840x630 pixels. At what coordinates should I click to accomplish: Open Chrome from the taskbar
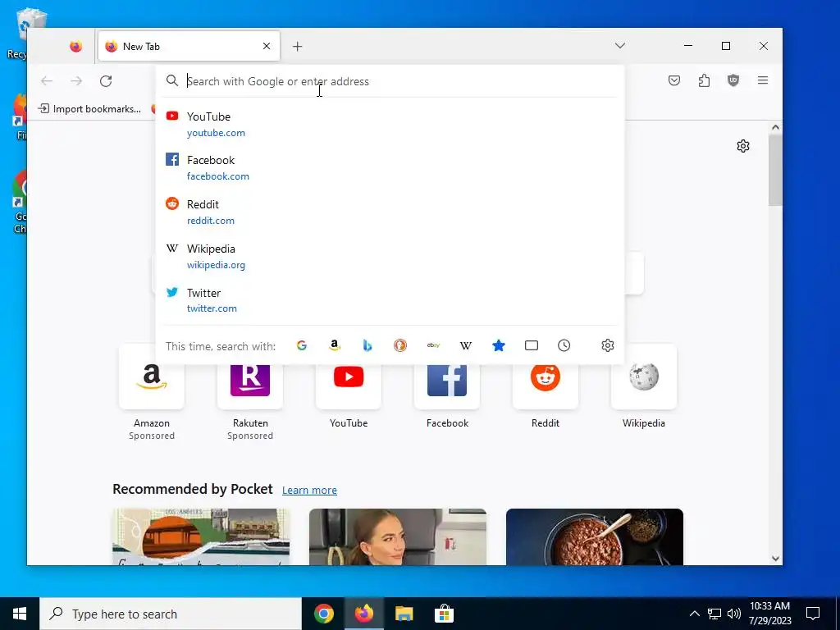point(324,614)
